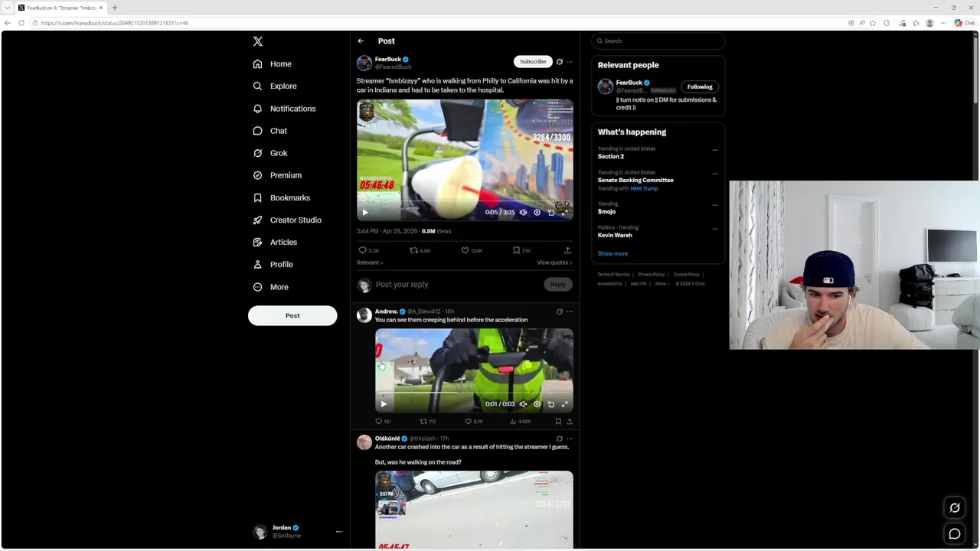
Task: Open Premium in the sidebar
Action: point(277,175)
